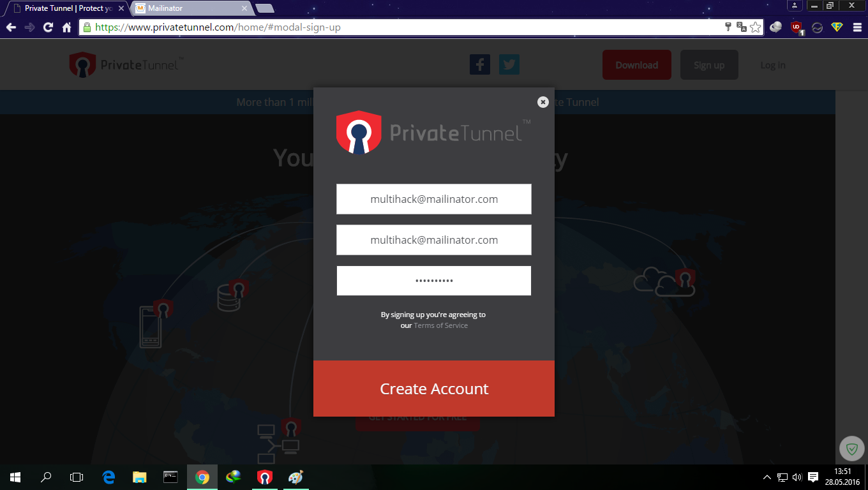
Task: Close the Mailinator tab
Action: [x=244, y=8]
